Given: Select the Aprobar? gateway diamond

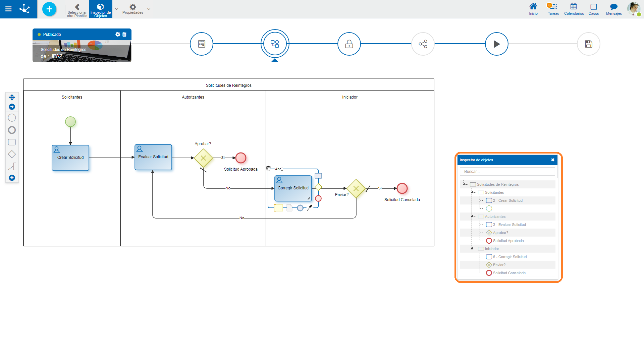Looking at the screenshot, I should pyautogui.click(x=203, y=158).
